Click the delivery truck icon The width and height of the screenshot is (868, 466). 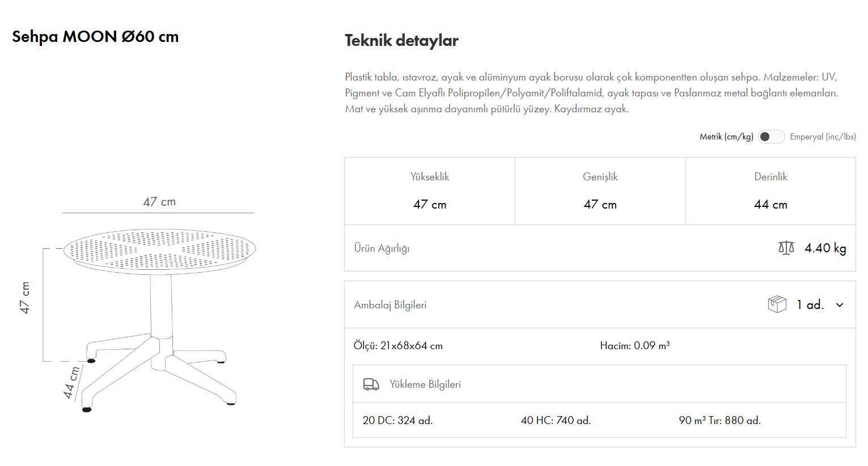(x=371, y=384)
